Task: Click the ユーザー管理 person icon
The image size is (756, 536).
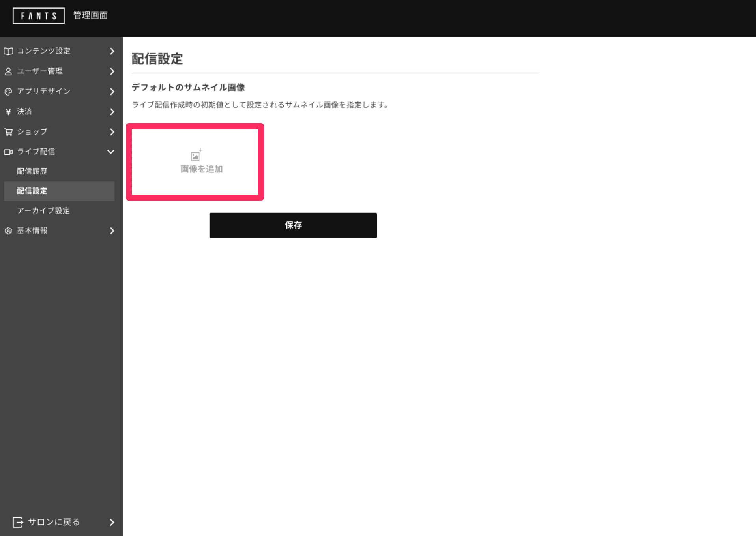Action: click(x=8, y=71)
